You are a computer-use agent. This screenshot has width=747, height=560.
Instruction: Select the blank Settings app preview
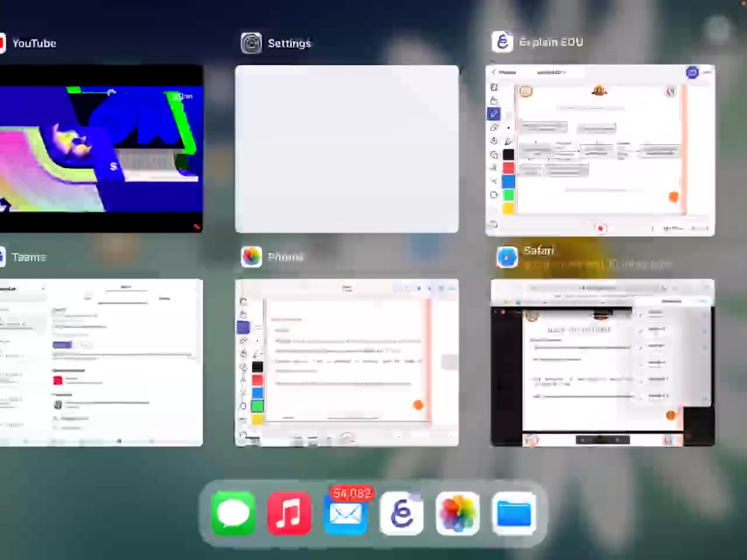tap(347, 149)
